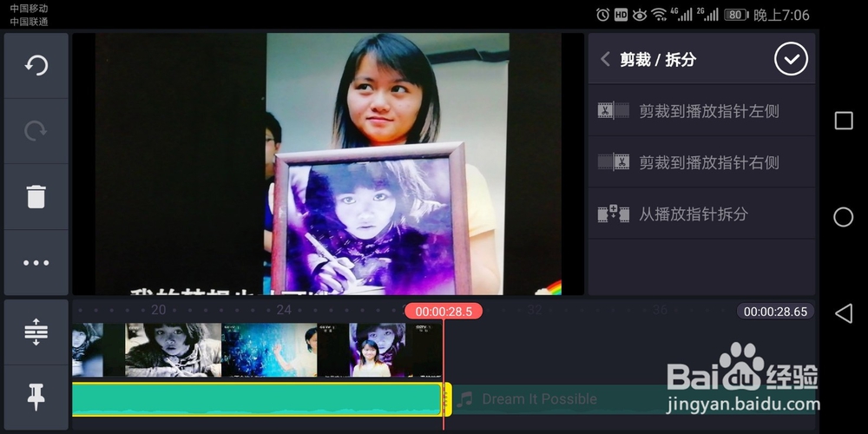Go back using the arrow beside 剪裁 / 拆分
Viewport: 868px width, 434px height.
pyautogui.click(x=605, y=59)
